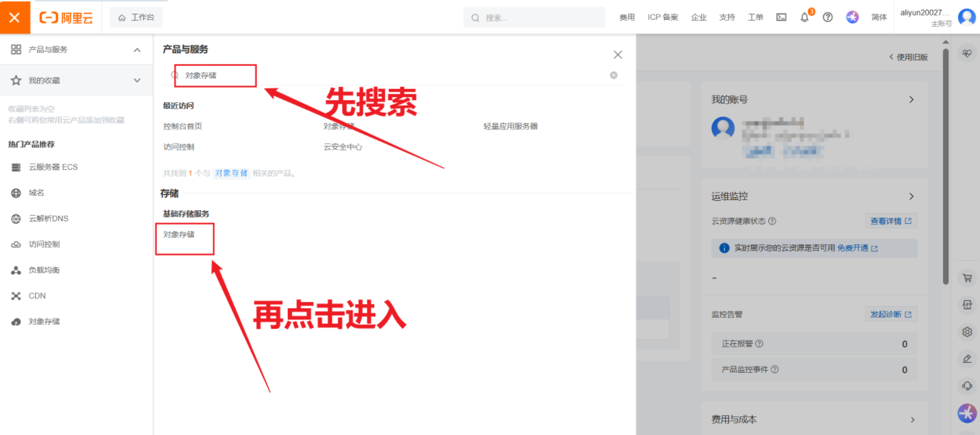Open notifications bell icon
Image resolution: width=980 pixels, height=435 pixels.
pos(805,17)
